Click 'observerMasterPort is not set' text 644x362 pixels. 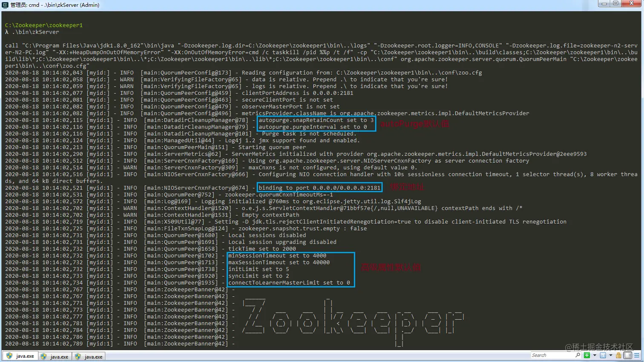pyautogui.click(x=291, y=107)
